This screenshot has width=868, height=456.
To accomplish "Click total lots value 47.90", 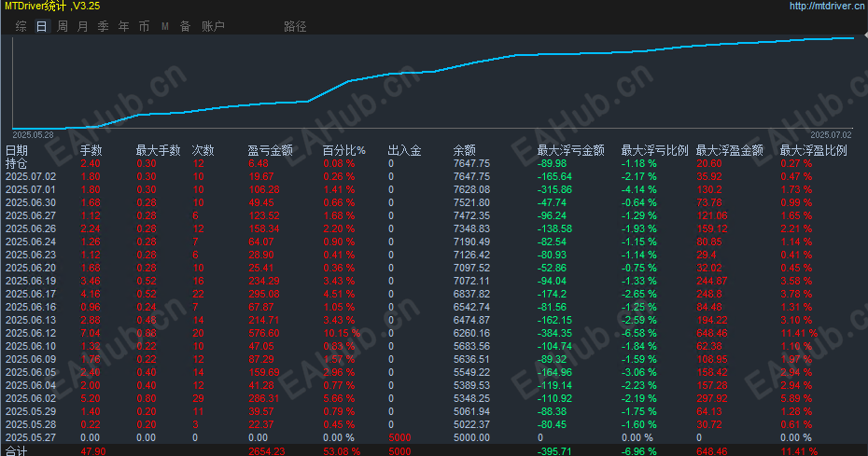I will point(93,451).
